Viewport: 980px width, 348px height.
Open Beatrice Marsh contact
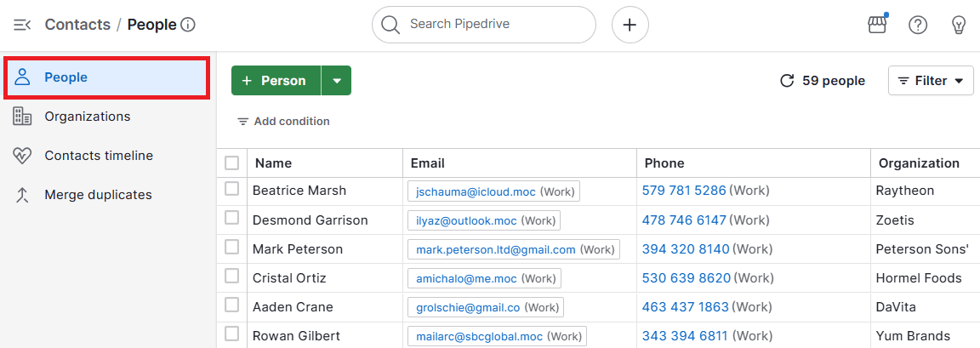[x=299, y=191]
